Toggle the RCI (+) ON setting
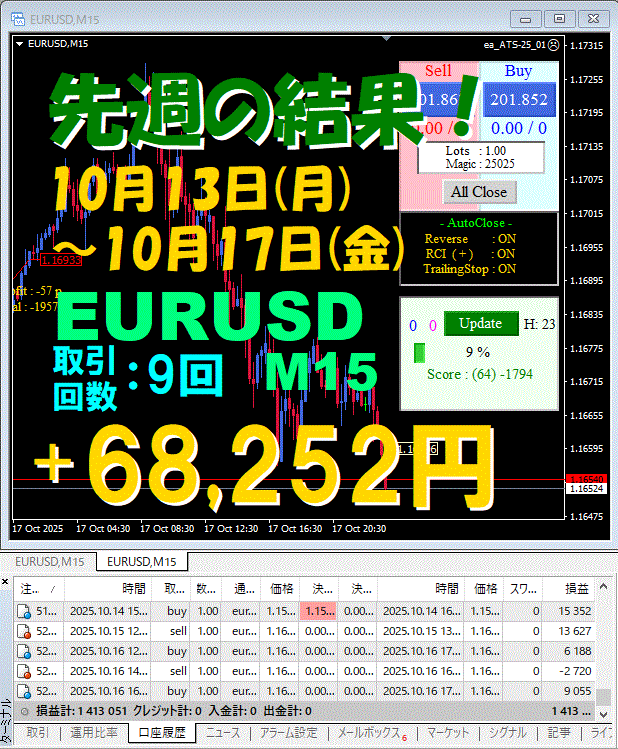618x749 pixels. tap(470, 254)
